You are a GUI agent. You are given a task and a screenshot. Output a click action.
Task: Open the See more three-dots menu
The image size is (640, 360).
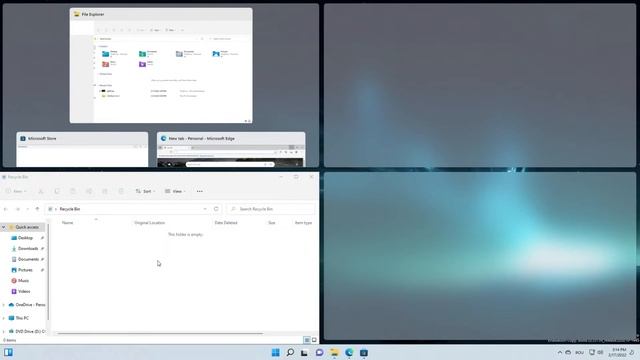click(200, 191)
